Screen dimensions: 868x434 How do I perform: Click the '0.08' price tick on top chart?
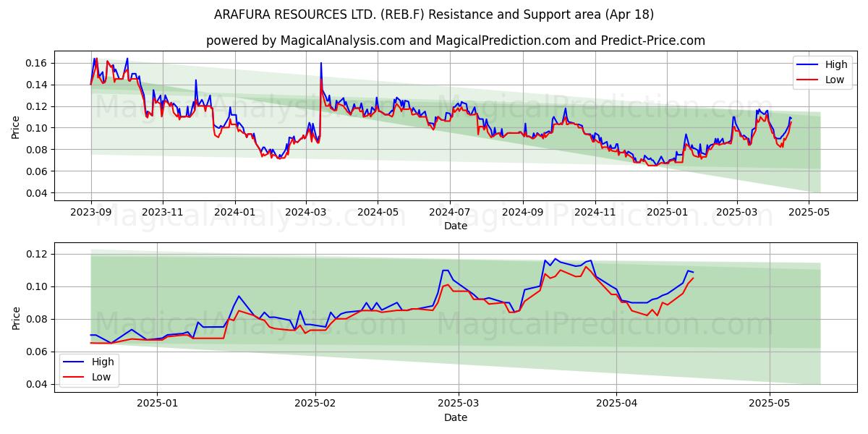[x=36, y=150]
